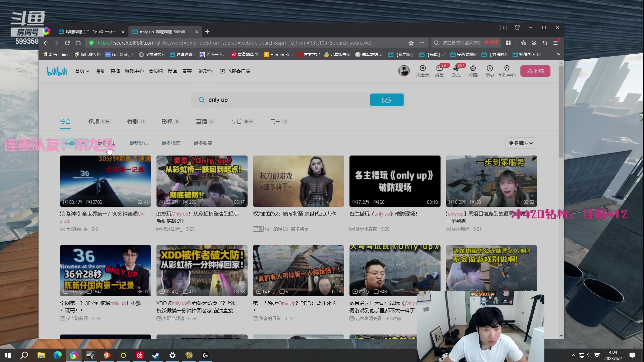Open the Windows Start menu

click(x=8, y=355)
